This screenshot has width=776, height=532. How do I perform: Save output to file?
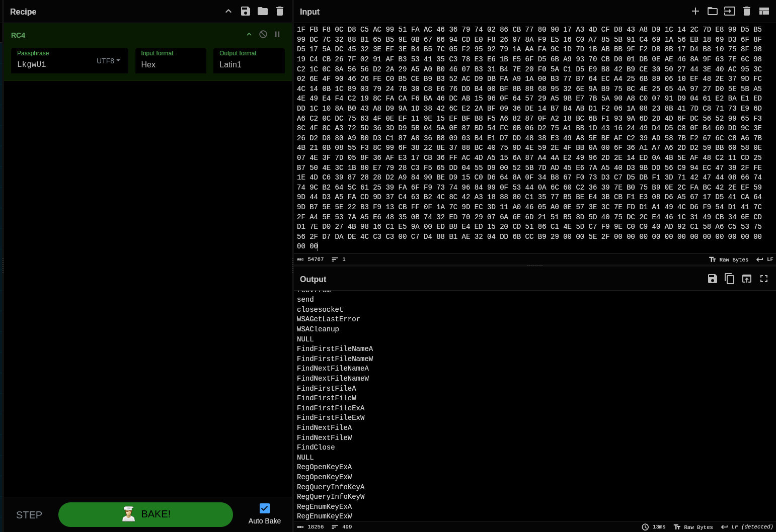tap(713, 279)
